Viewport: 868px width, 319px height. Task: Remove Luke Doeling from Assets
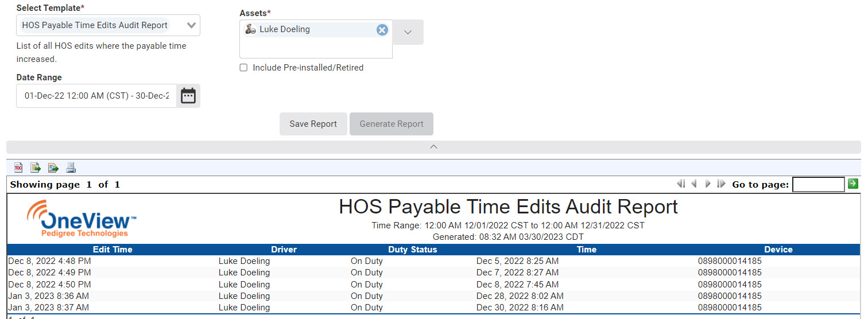[x=382, y=30]
